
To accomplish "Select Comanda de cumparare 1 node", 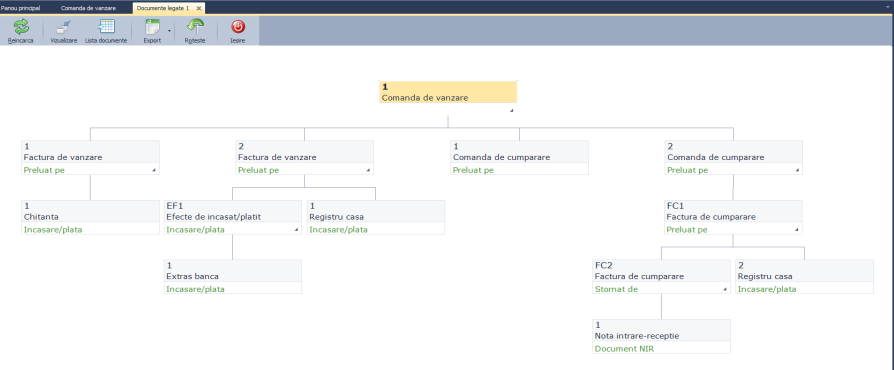I will [x=519, y=157].
